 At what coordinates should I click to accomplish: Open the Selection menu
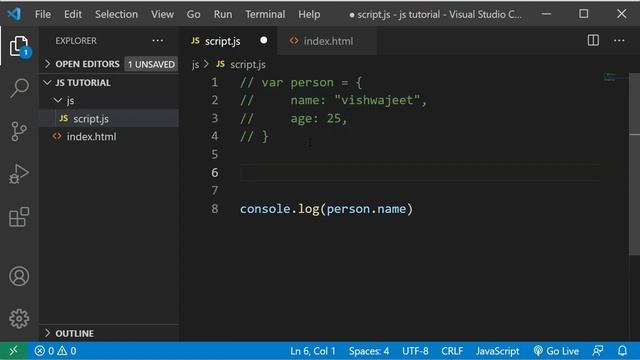116,14
